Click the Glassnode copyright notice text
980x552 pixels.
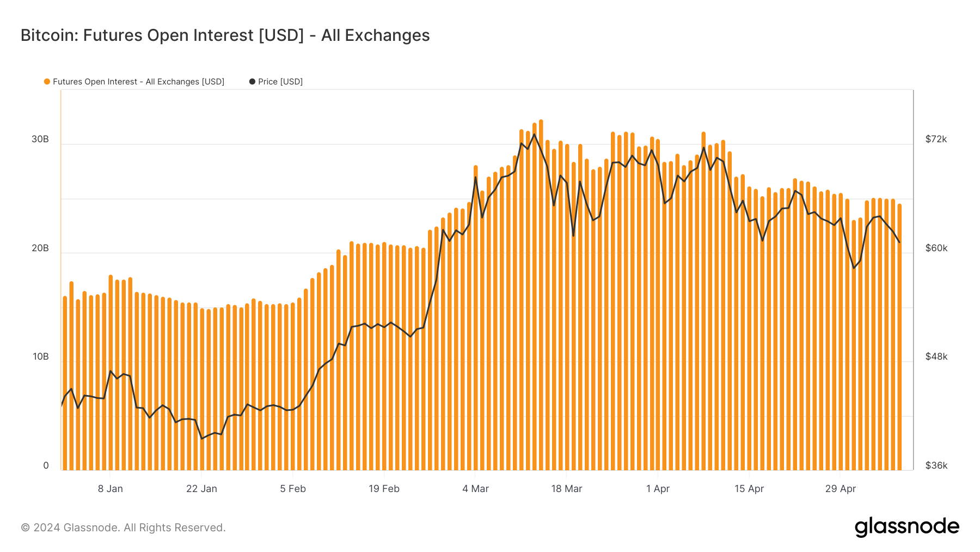point(123,527)
